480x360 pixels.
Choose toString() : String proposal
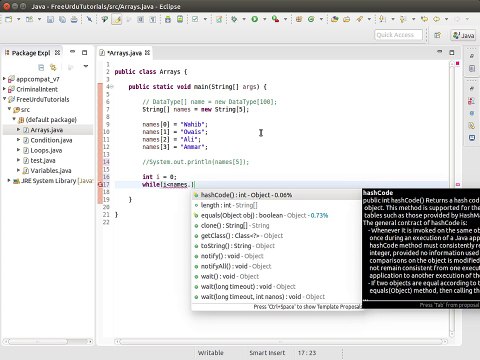(x=276, y=246)
